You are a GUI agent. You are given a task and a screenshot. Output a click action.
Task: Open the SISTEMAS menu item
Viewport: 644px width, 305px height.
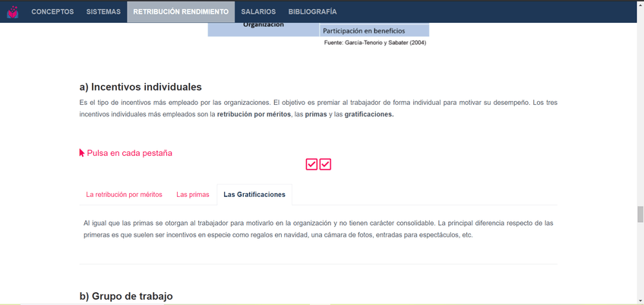[103, 12]
